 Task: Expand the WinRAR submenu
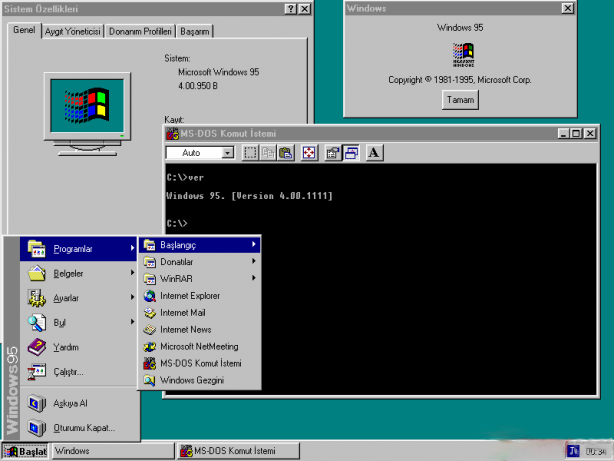[x=200, y=278]
